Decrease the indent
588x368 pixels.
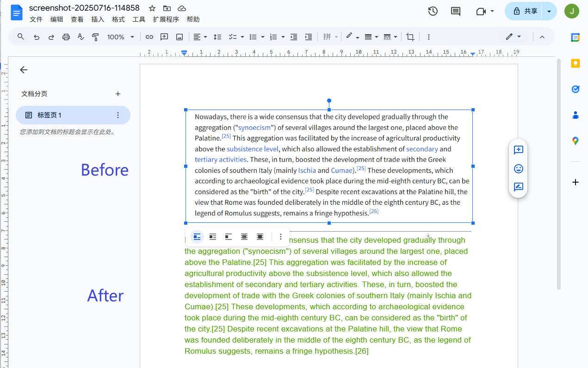click(x=294, y=37)
